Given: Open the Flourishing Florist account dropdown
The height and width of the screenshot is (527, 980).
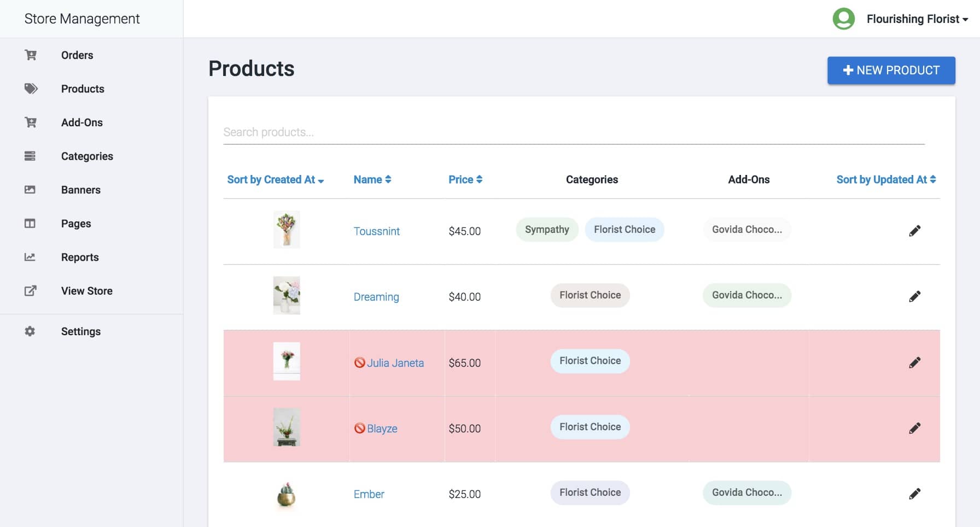Looking at the screenshot, I should [917, 19].
